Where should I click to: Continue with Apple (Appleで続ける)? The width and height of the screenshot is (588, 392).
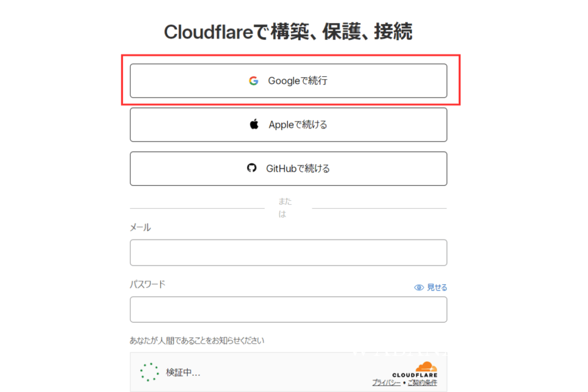pyautogui.click(x=288, y=125)
